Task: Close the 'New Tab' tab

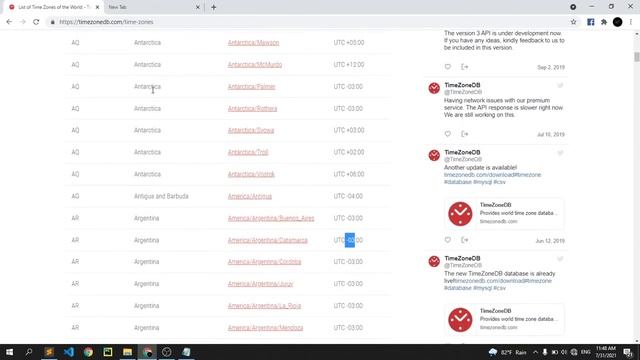Action: 198,7
